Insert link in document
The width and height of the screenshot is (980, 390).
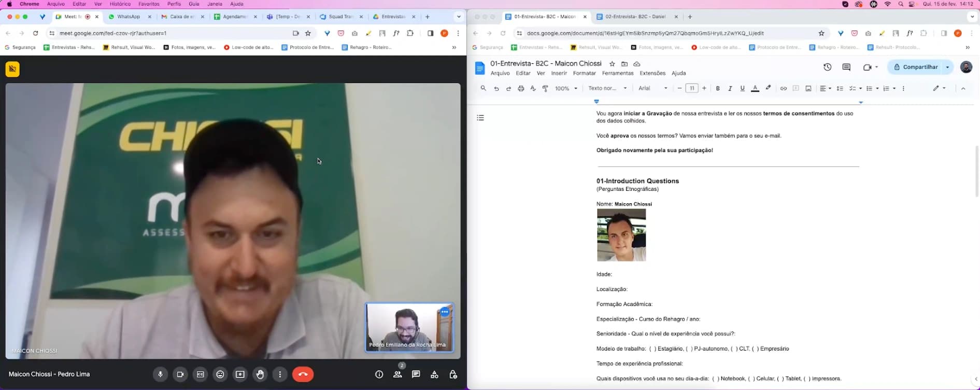tap(783, 88)
